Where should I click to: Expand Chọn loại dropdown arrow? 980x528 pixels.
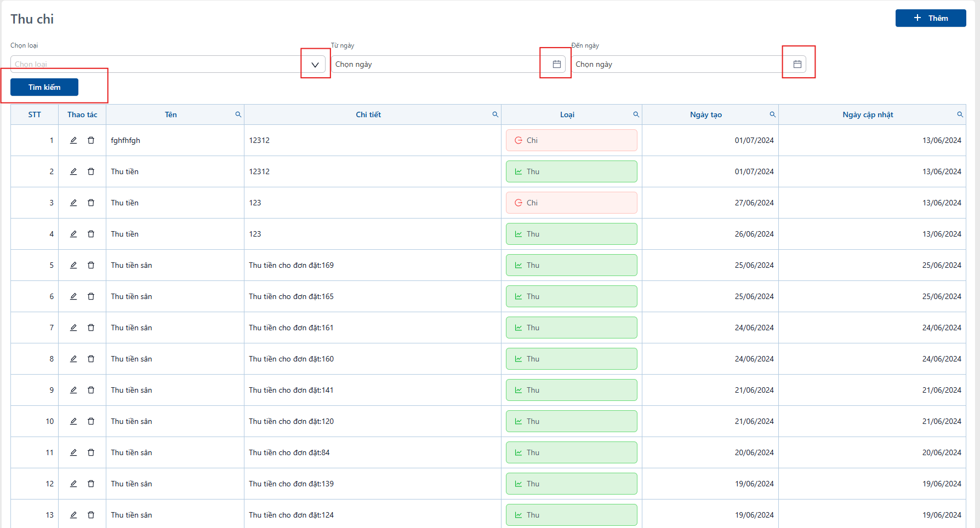(x=315, y=65)
